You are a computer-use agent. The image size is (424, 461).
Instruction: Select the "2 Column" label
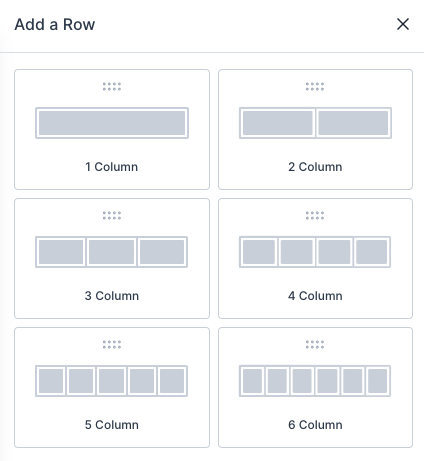[315, 167]
